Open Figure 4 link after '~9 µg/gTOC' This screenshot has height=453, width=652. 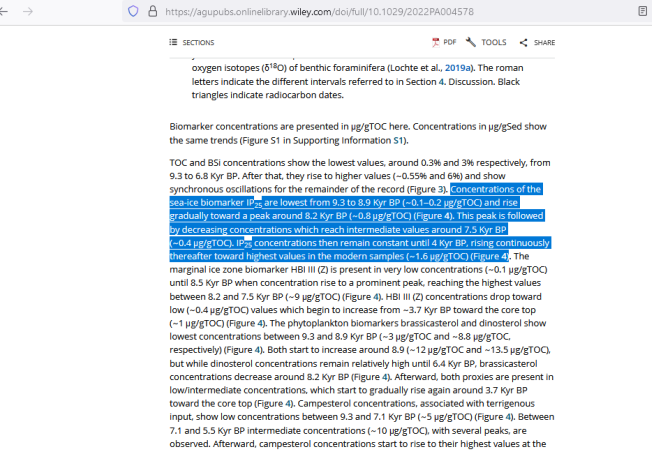(376, 297)
